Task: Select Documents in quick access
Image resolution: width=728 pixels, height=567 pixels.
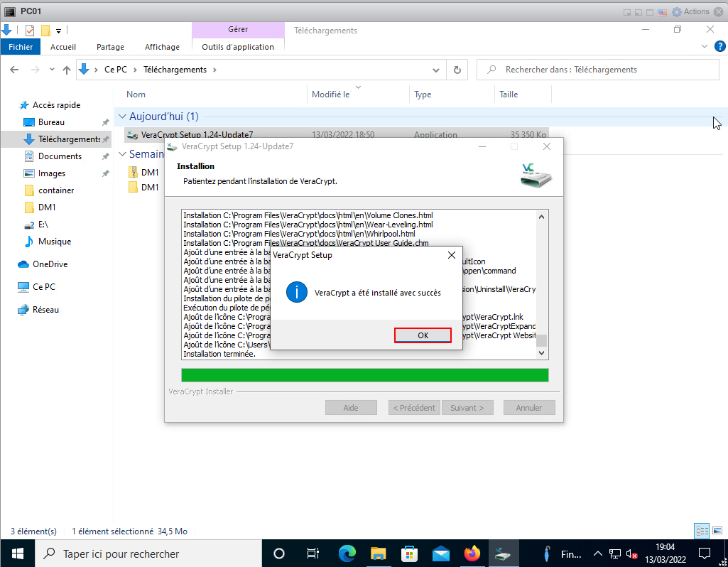Action: [60, 156]
